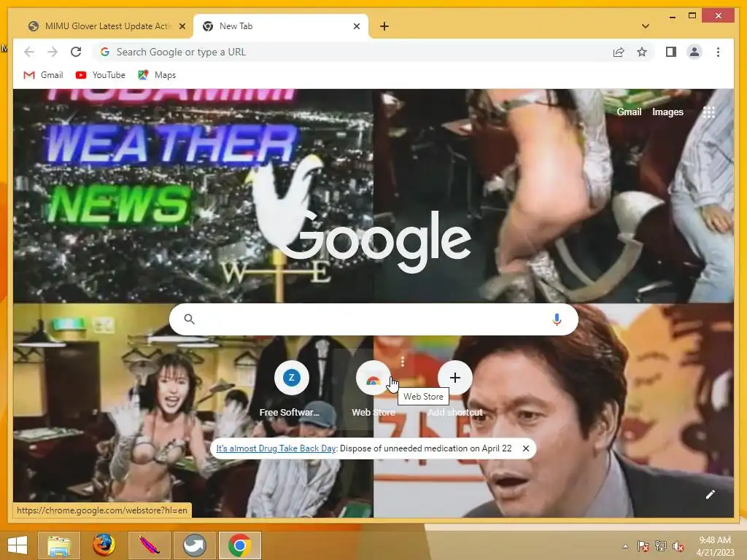Open the network status tray icon
747x560 pixels.
[x=661, y=546]
